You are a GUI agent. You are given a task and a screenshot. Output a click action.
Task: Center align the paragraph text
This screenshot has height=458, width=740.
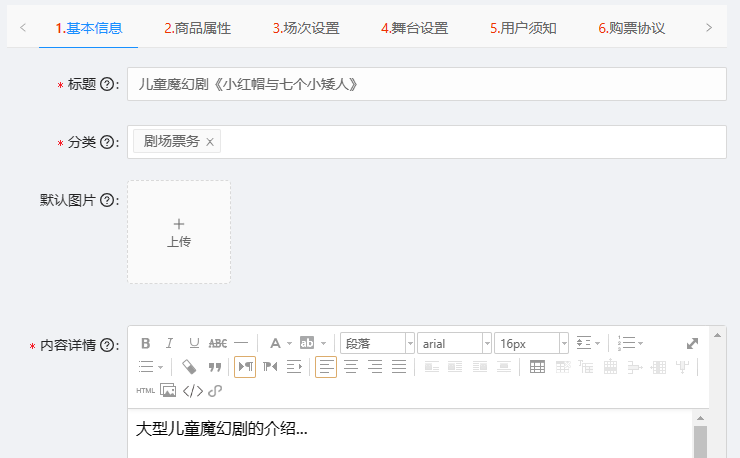(x=351, y=367)
